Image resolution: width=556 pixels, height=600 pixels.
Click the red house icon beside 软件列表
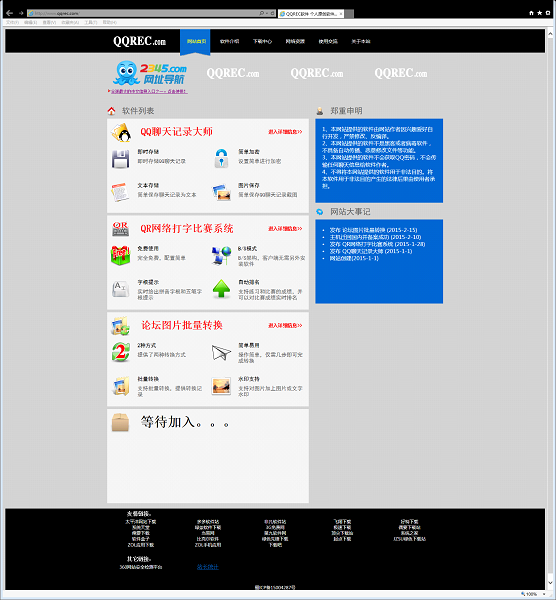(x=111, y=111)
